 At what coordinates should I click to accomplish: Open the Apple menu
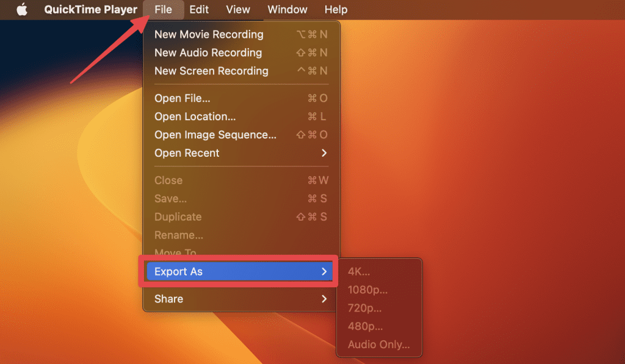22,9
